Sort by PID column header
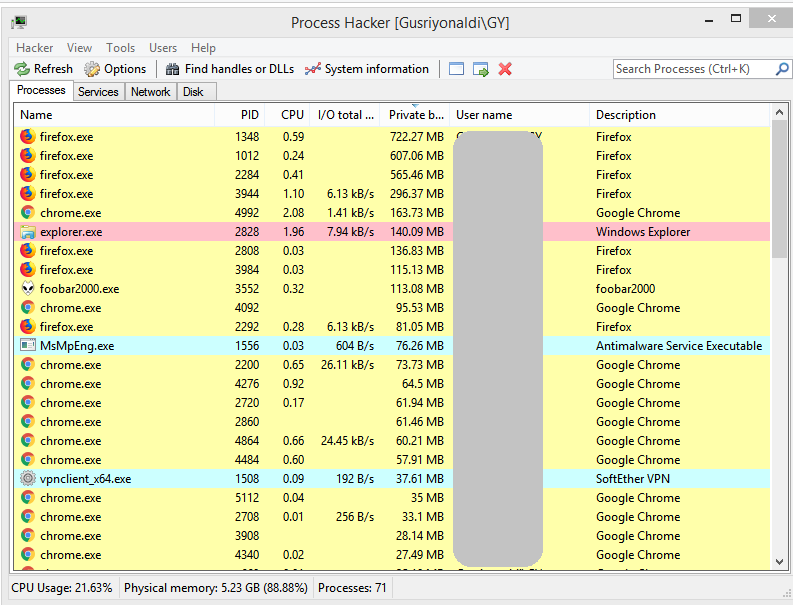 point(240,115)
